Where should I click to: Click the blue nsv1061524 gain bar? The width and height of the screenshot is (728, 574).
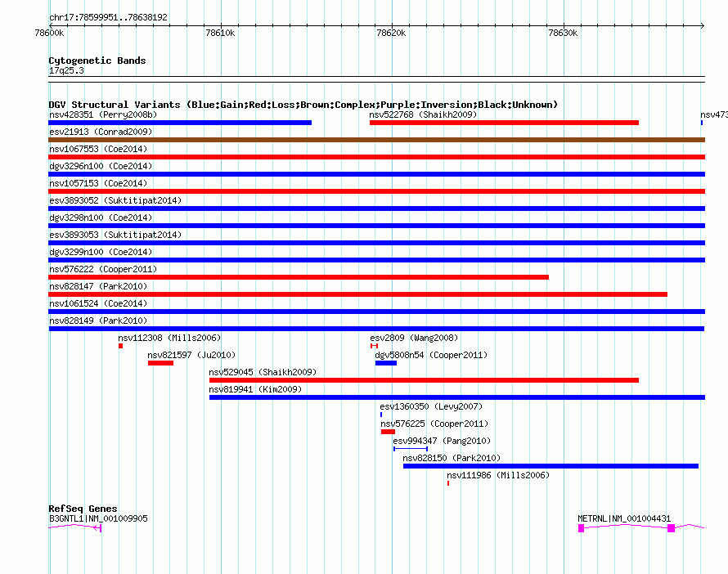tap(376, 312)
